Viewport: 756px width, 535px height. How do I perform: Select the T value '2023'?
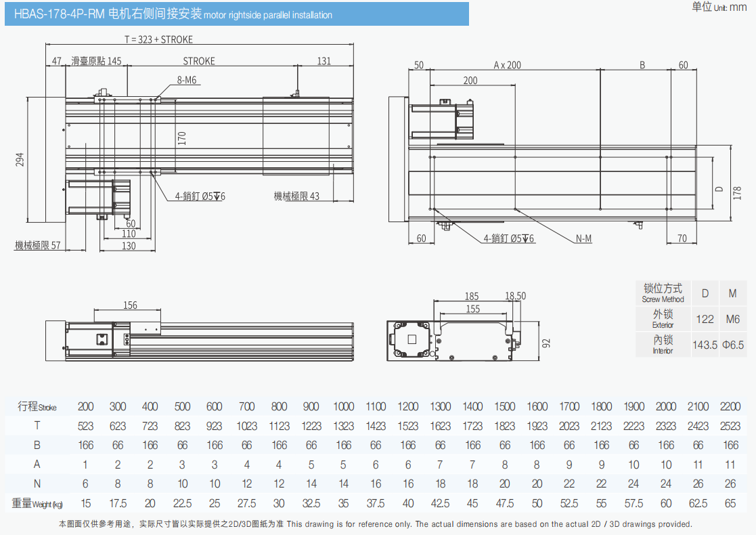(569, 426)
